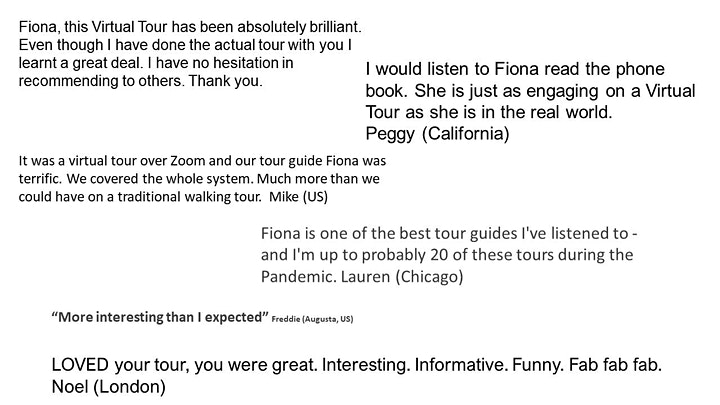Click the "LOVED your tour" testimonial
Image resolution: width=720 pixels, height=405 pixels.
(356, 376)
